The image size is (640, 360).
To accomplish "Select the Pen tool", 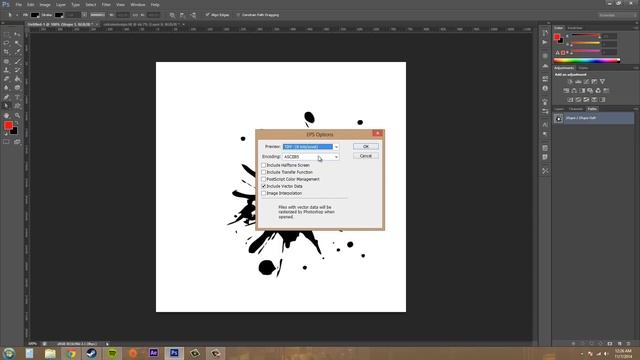I will (x=6, y=97).
